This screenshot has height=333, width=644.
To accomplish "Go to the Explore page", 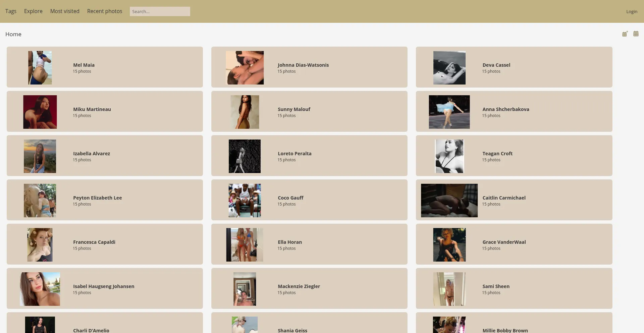I will (x=33, y=11).
